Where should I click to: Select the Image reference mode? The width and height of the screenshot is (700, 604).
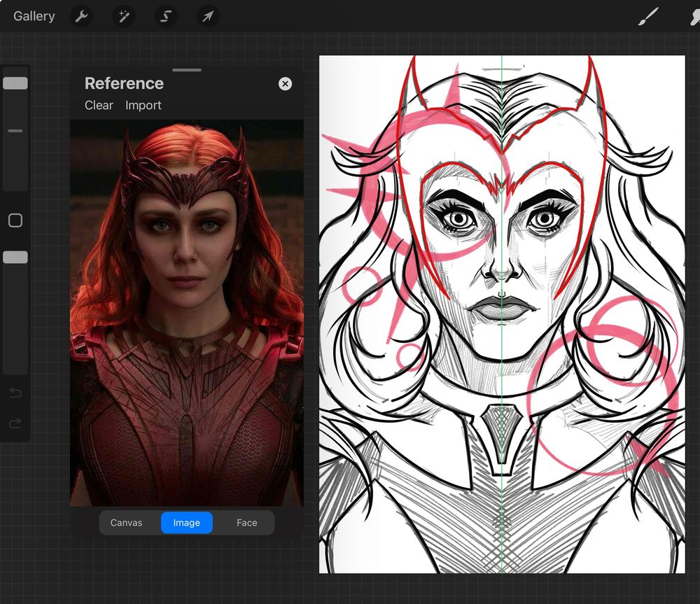click(186, 522)
